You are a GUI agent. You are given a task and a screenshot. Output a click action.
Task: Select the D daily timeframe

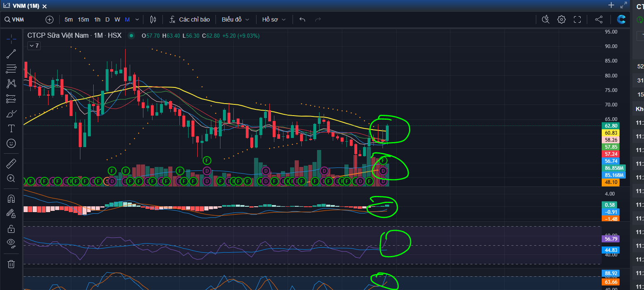coord(107,19)
